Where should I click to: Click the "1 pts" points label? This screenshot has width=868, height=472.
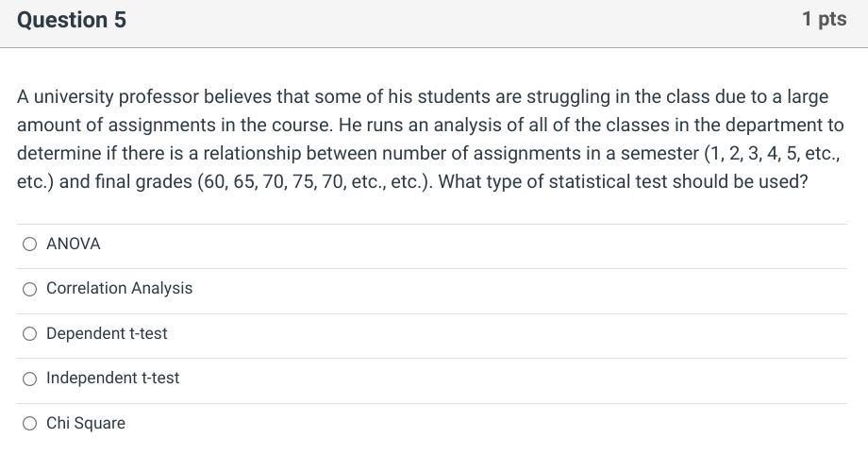(x=824, y=20)
